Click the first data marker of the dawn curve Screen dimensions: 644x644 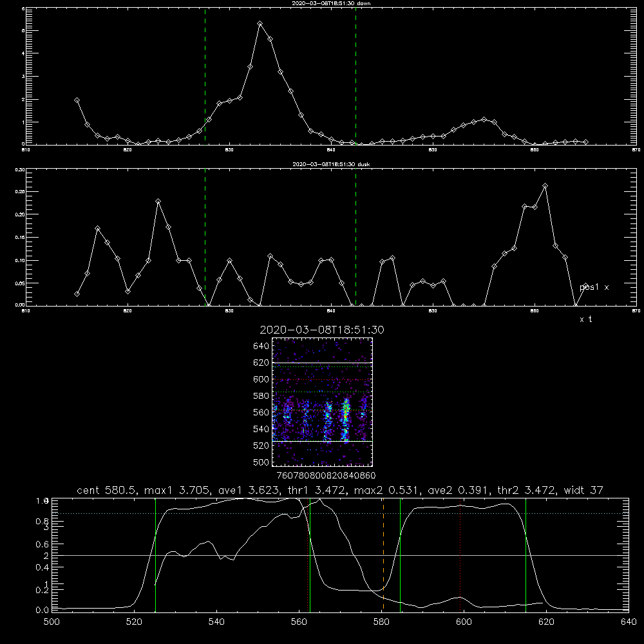point(77,100)
